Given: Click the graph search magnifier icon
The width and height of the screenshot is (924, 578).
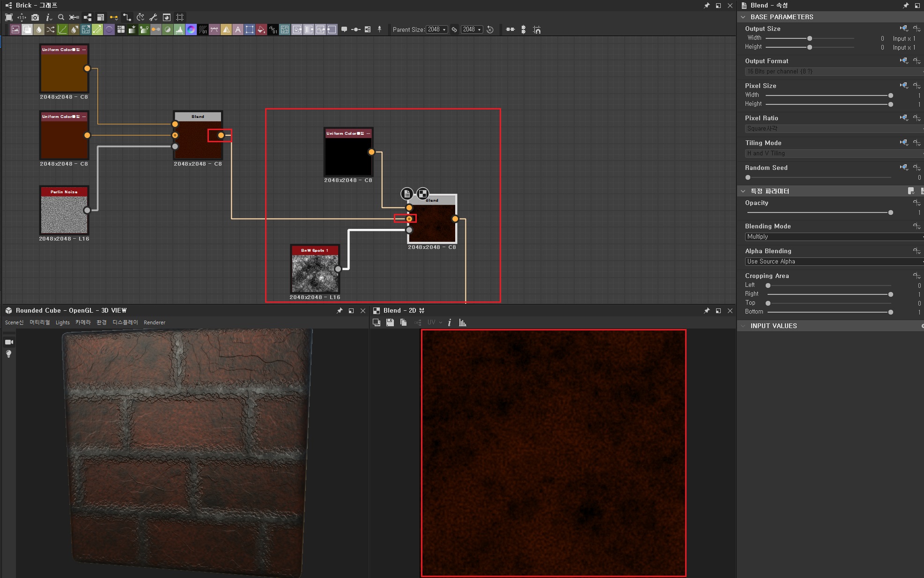Looking at the screenshot, I should (61, 17).
